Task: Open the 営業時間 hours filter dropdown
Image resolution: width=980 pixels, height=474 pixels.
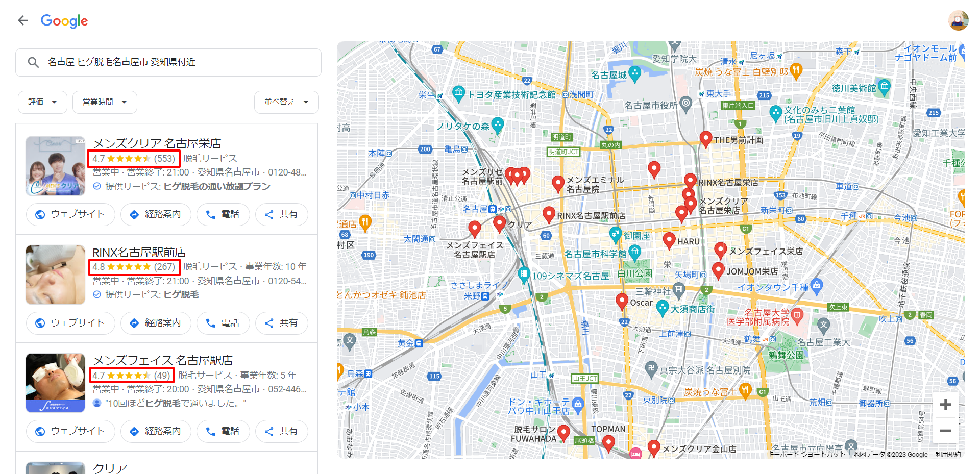Action: coord(105,102)
